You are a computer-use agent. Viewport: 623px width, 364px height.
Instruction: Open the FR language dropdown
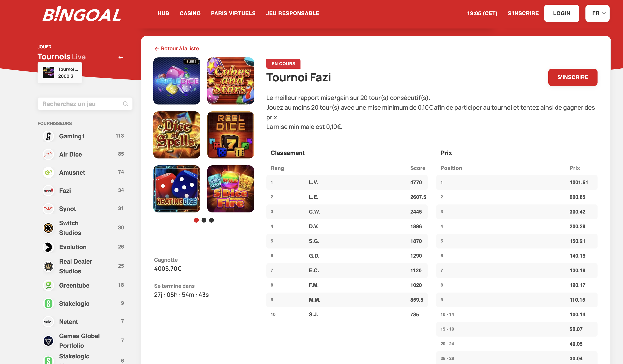[x=597, y=13]
